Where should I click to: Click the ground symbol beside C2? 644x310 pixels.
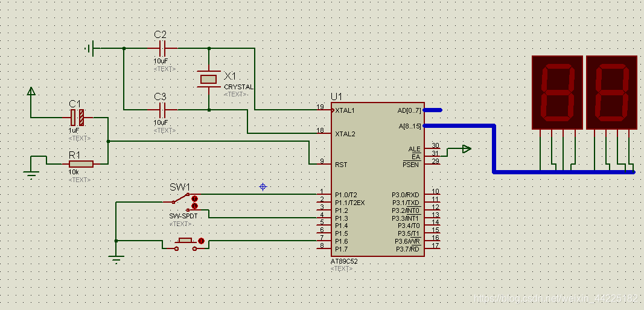click(x=90, y=48)
